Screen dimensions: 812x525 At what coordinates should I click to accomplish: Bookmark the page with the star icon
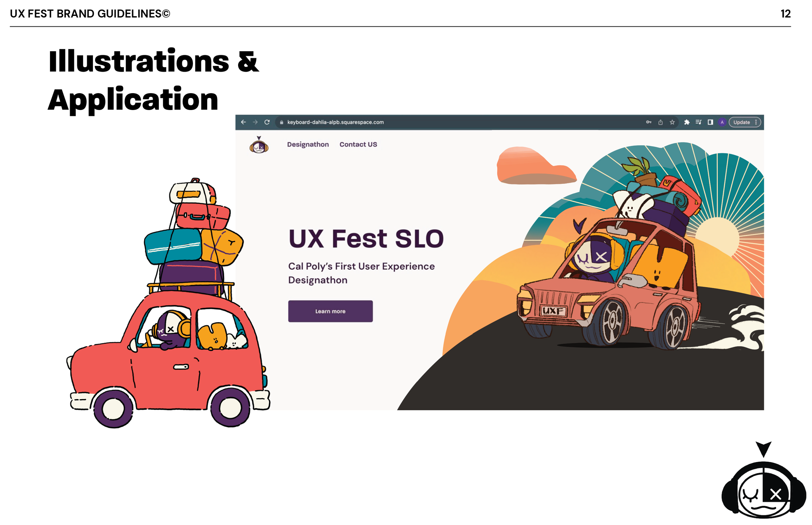click(672, 122)
